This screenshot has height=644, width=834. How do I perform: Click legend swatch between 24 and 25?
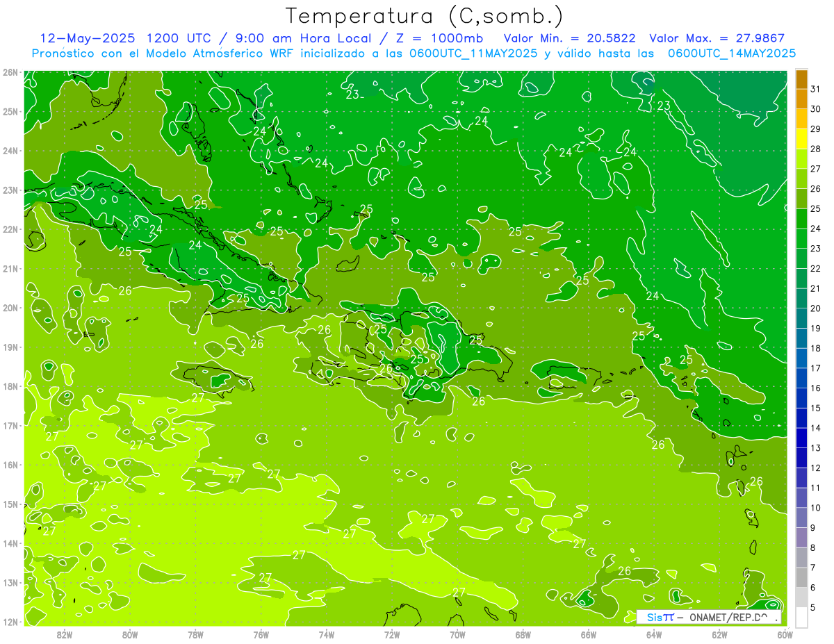801,218
